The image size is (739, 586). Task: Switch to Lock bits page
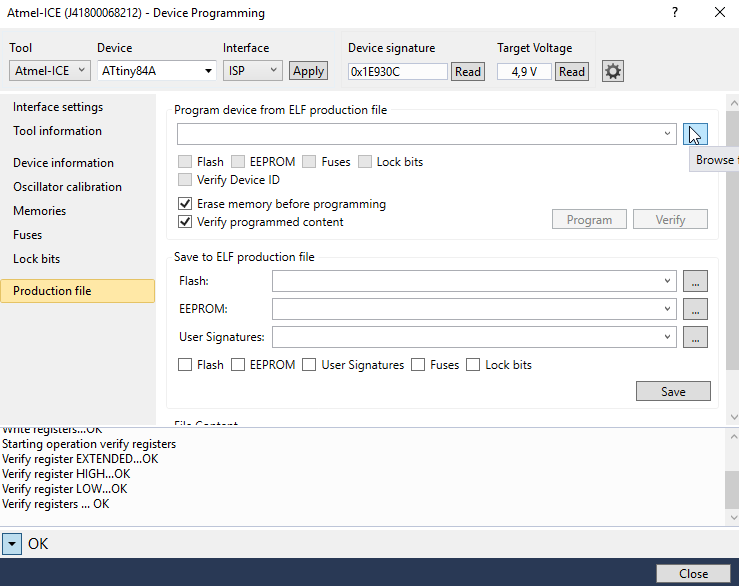[36, 259]
